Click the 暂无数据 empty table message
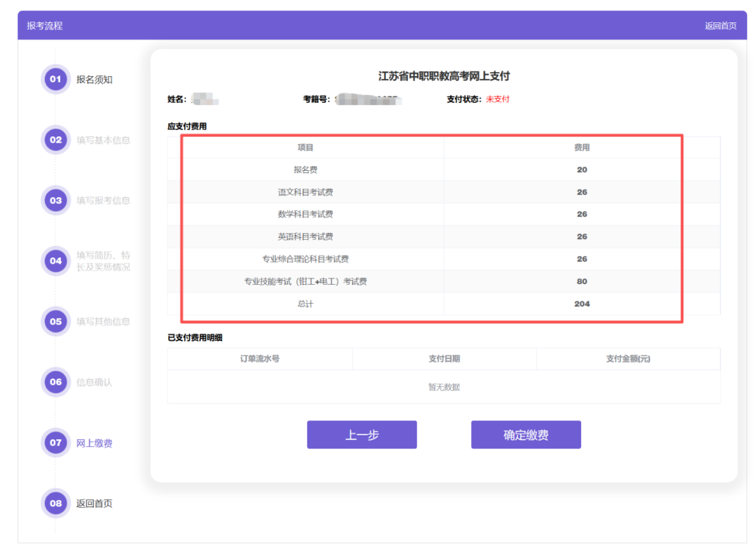Viewport: 756px width, 545px height. click(444, 387)
